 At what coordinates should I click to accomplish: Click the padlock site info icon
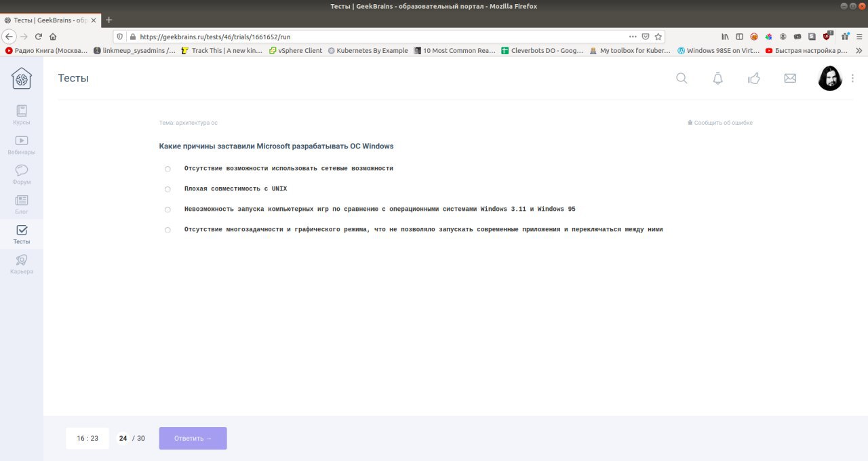132,37
